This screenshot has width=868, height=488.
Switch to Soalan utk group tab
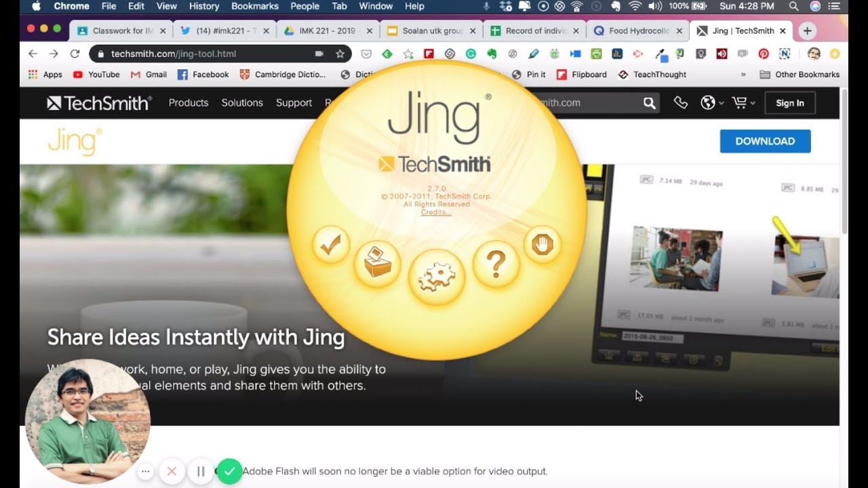tap(430, 30)
